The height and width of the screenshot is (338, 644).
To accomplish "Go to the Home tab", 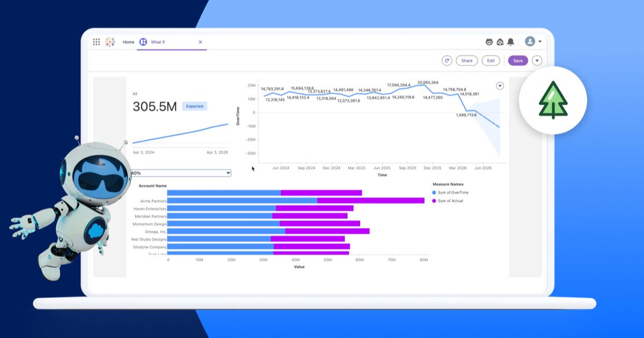I will (x=128, y=42).
